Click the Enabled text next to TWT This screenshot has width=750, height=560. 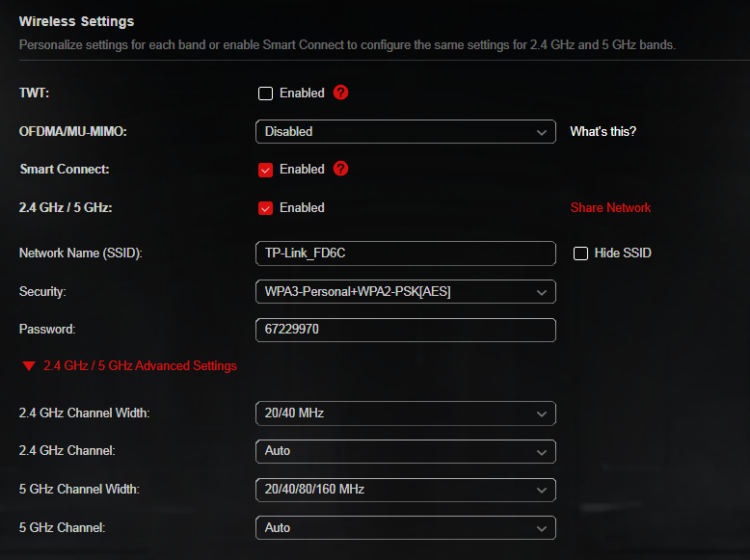[302, 93]
